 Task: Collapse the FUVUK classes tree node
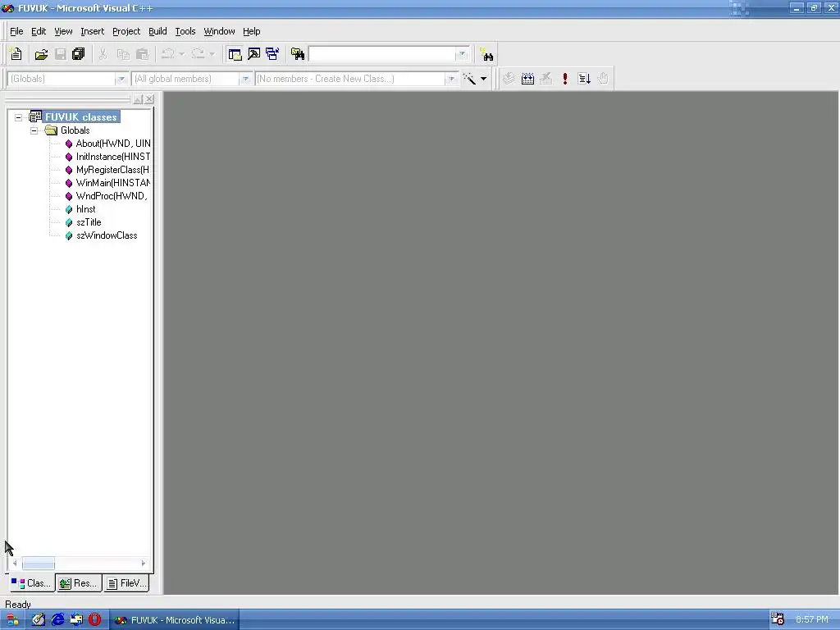[x=18, y=117]
